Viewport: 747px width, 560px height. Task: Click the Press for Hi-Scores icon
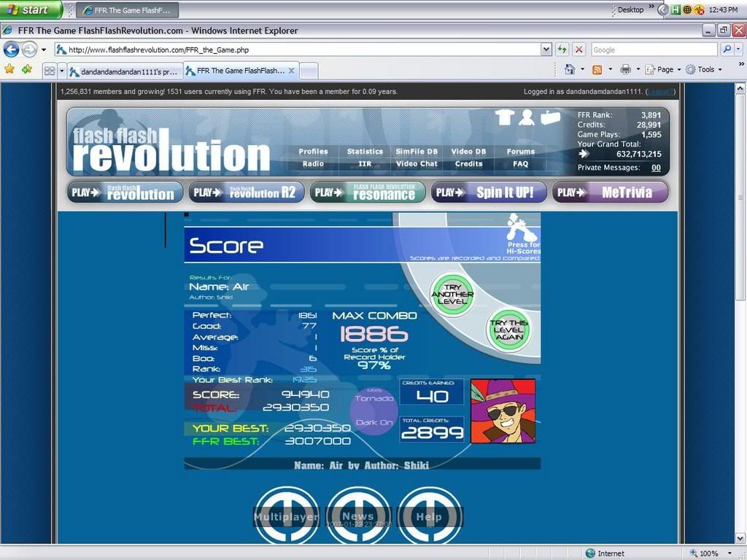(523, 232)
